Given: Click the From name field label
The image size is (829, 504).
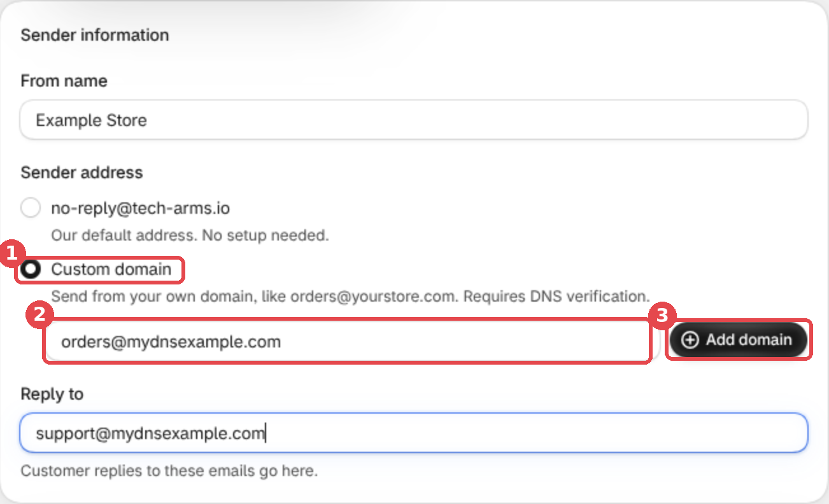Looking at the screenshot, I should (x=64, y=81).
